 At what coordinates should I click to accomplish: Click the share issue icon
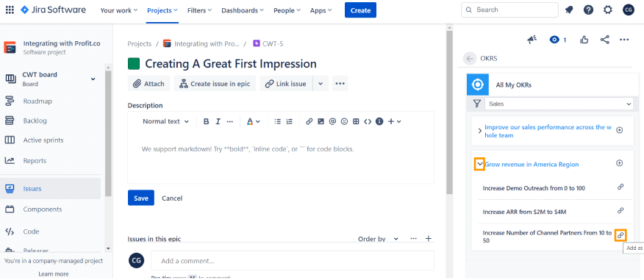click(604, 40)
